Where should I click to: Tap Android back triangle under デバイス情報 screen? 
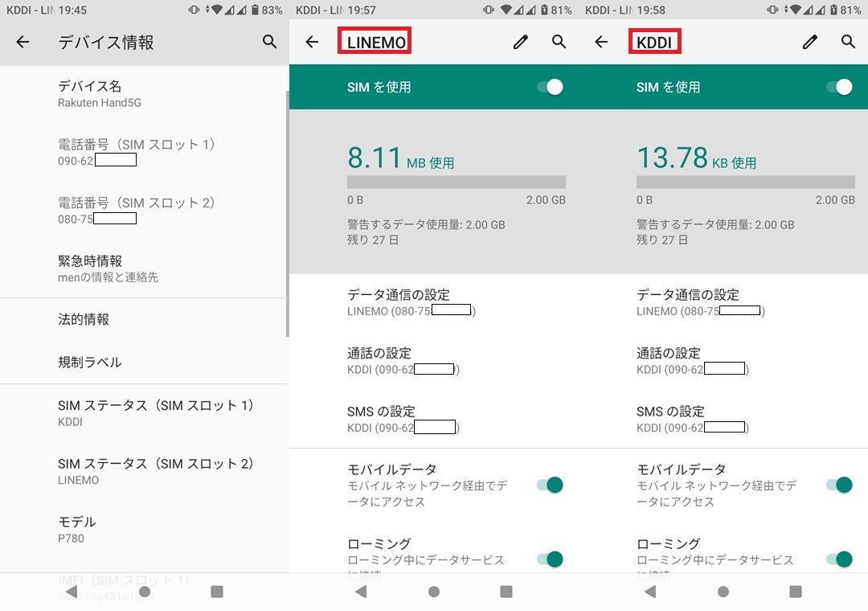(72, 592)
